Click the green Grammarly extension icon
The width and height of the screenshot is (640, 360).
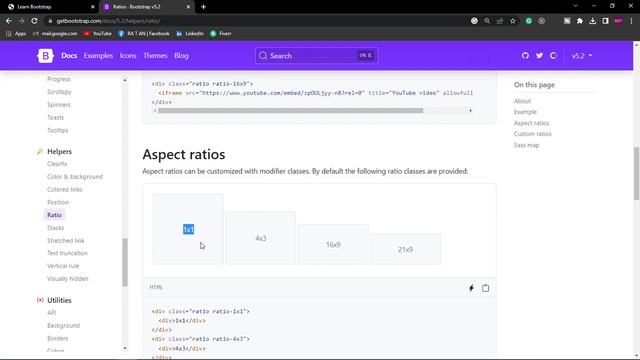pyautogui.click(x=529, y=21)
